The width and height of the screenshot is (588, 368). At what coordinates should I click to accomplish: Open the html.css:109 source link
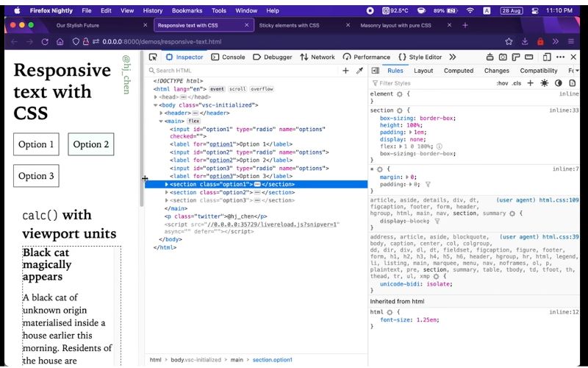560,199
